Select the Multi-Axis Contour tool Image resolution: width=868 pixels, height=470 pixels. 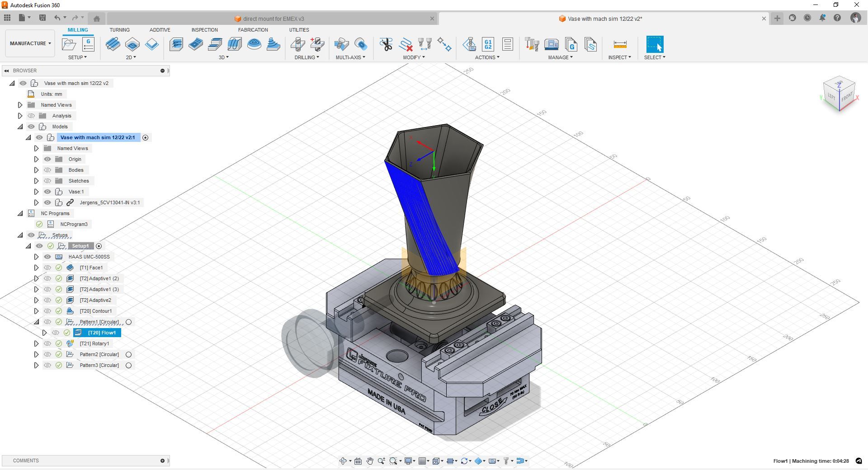pyautogui.click(x=361, y=44)
